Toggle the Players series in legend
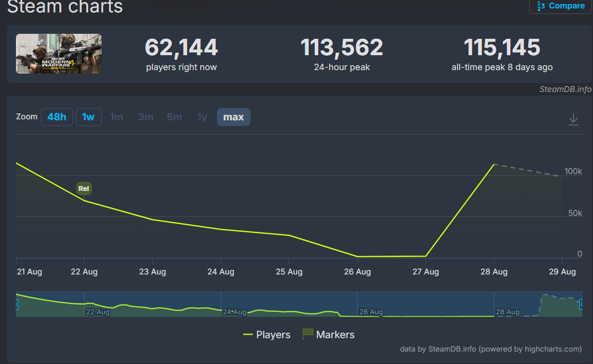 click(266, 335)
